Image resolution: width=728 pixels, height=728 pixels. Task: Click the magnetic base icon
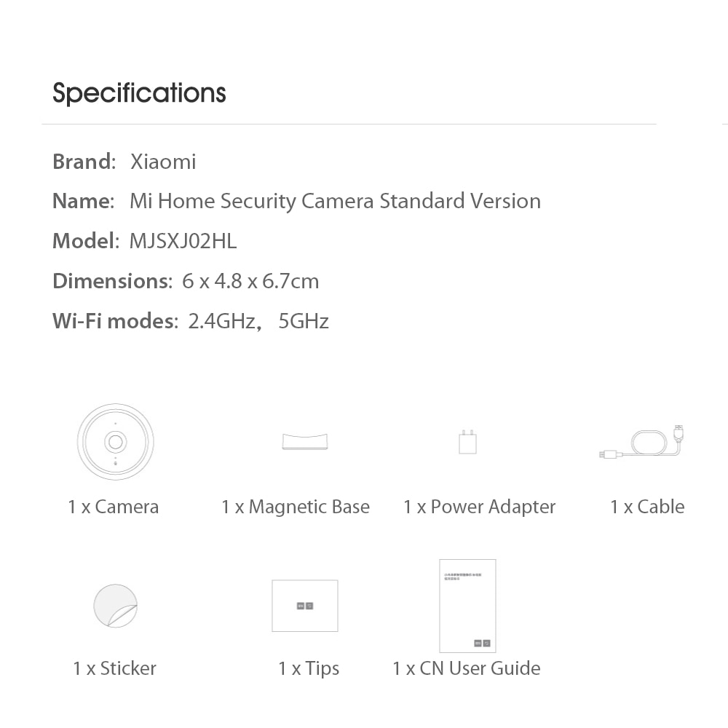(305, 441)
